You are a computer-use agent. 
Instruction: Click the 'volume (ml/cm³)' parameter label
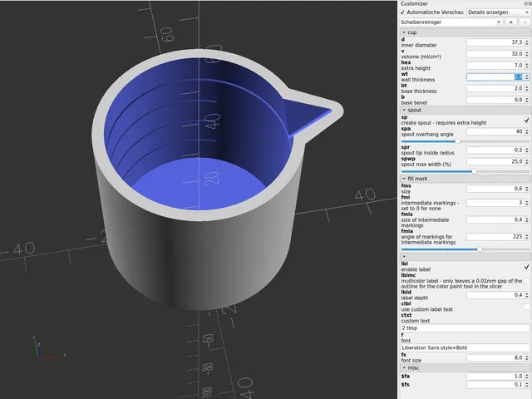[421, 57]
